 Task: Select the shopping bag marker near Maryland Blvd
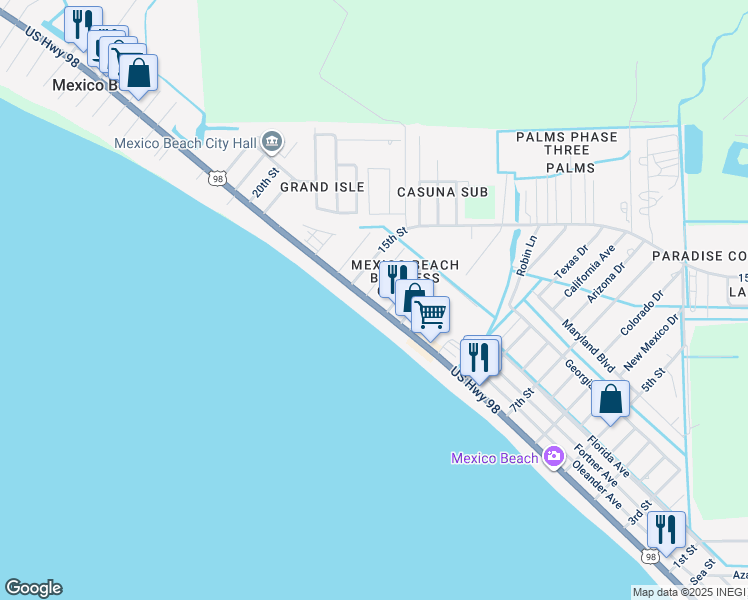[610, 399]
